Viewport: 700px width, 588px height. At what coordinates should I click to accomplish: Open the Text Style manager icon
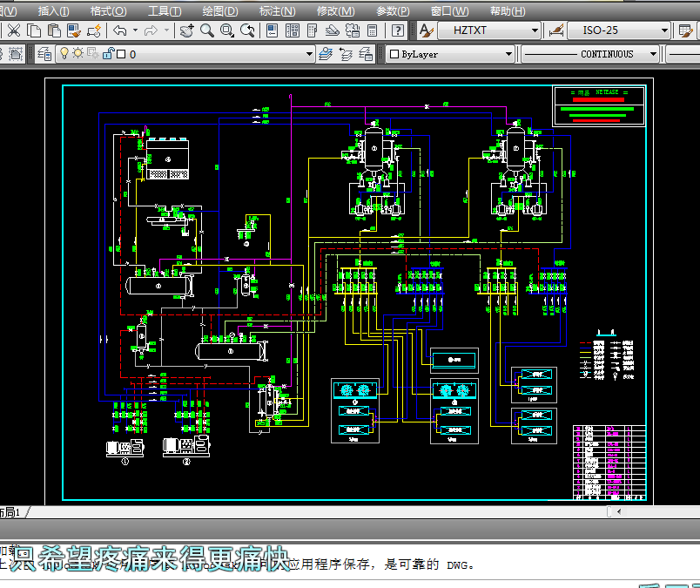click(x=427, y=30)
